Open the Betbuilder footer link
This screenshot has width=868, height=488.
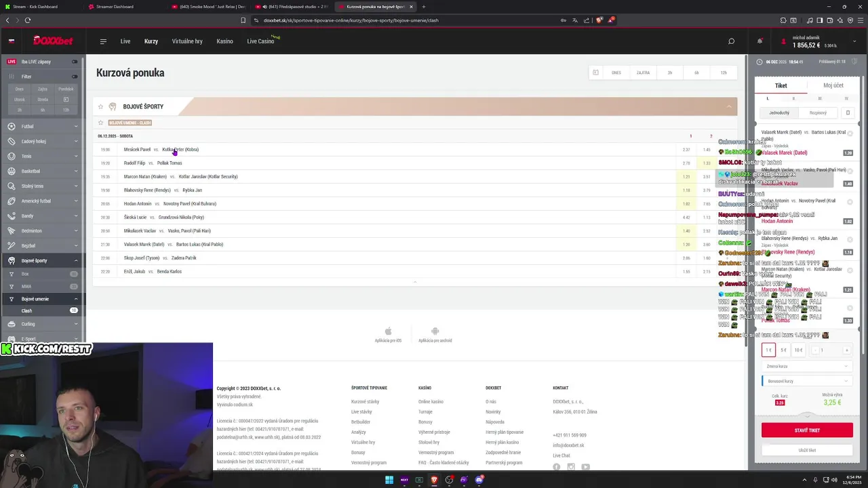[361, 422]
